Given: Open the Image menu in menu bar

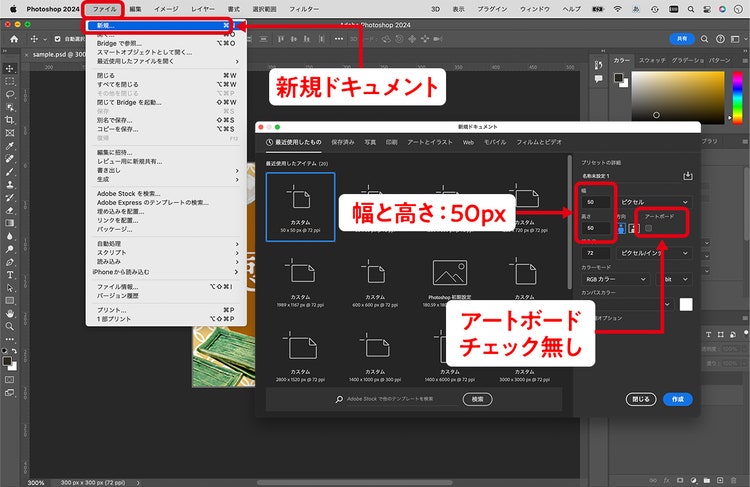Looking at the screenshot, I should tap(166, 9).
